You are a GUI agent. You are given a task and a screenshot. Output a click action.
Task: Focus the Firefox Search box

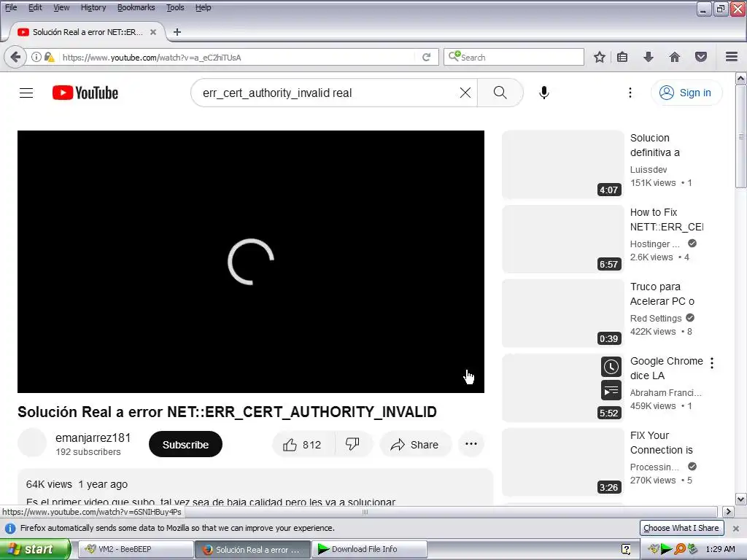pos(514,57)
